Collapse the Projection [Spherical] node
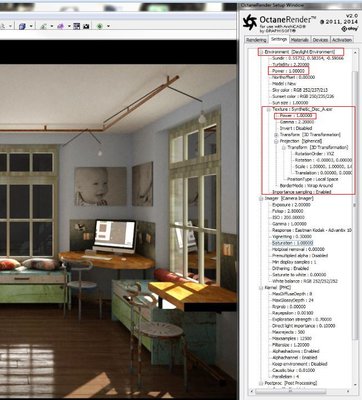362x400 pixels. pyautogui.click(x=276, y=141)
